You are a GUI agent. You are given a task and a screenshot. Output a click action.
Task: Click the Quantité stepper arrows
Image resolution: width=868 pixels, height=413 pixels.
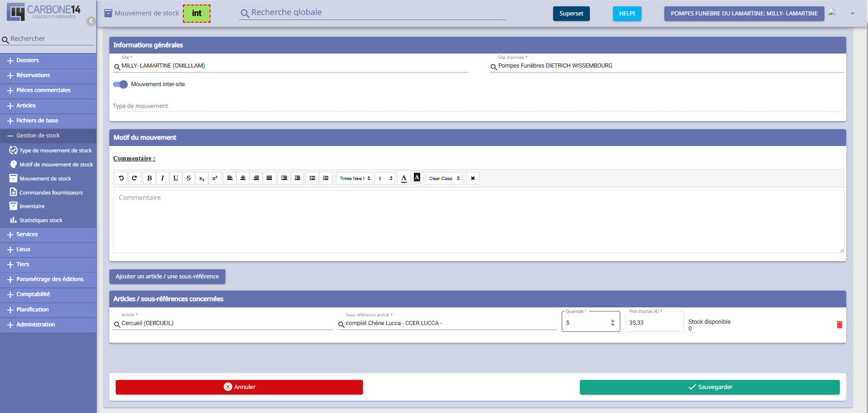point(613,323)
